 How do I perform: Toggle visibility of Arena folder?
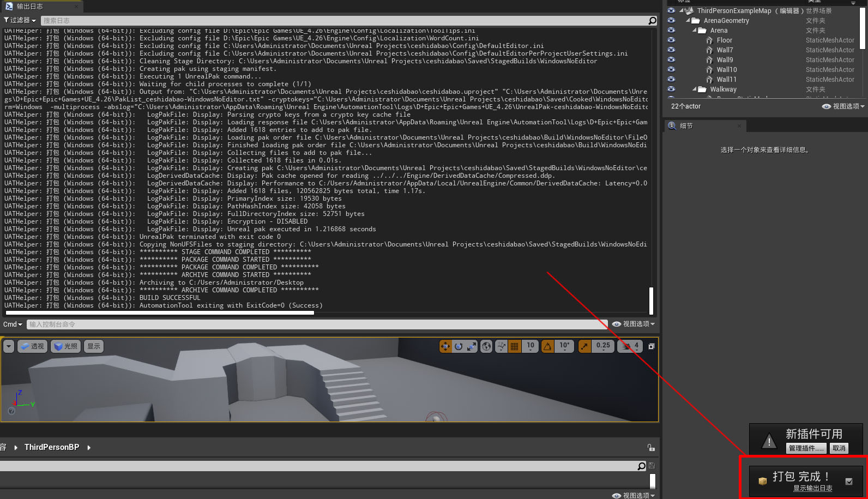click(671, 30)
